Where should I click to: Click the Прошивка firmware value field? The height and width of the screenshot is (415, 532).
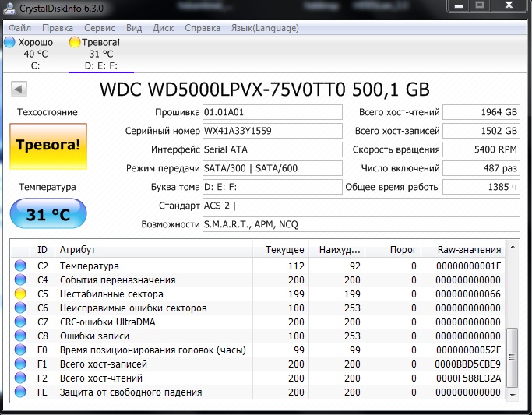pyautogui.click(x=271, y=112)
